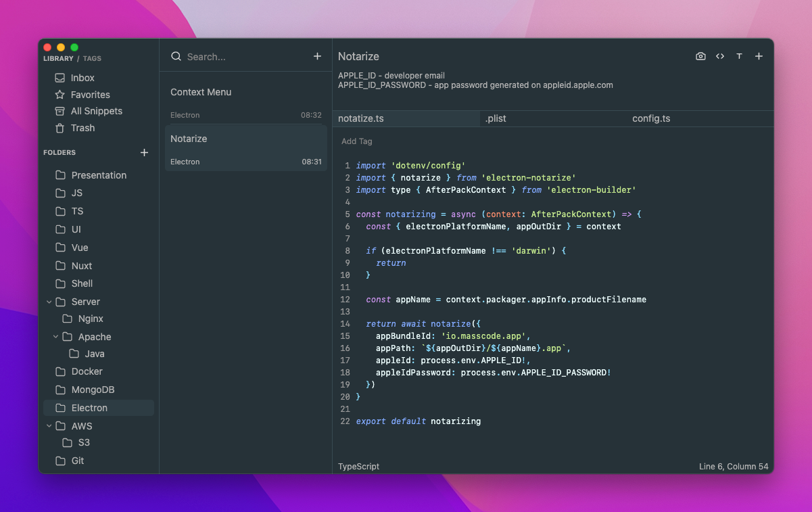Add a new fragment with top-right plus

click(x=759, y=57)
